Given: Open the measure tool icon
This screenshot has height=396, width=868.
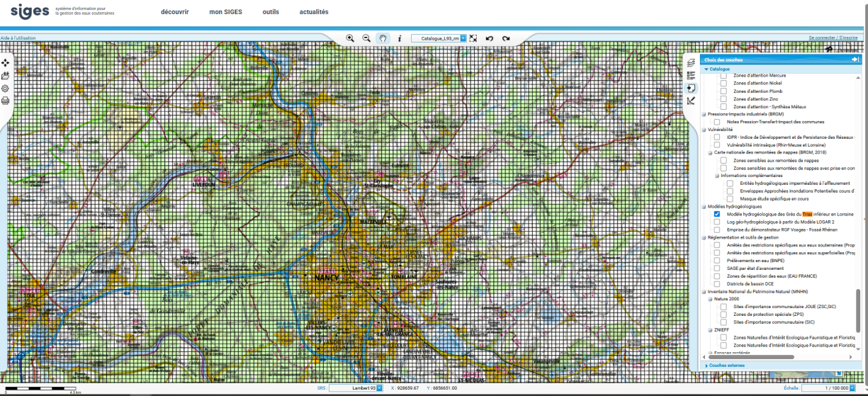Looking at the screenshot, I should [x=691, y=101].
